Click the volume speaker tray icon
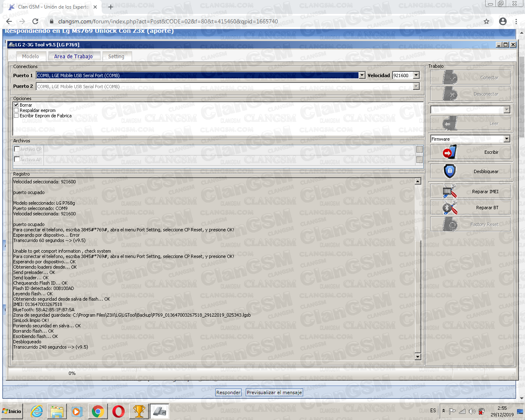Image resolution: width=525 pixels, height=420 pixels. [472, 411]
